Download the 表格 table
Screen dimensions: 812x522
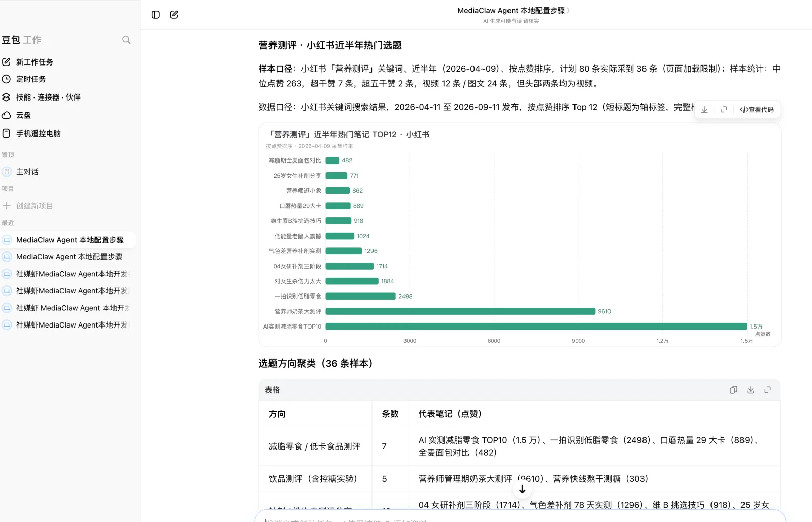751,390
